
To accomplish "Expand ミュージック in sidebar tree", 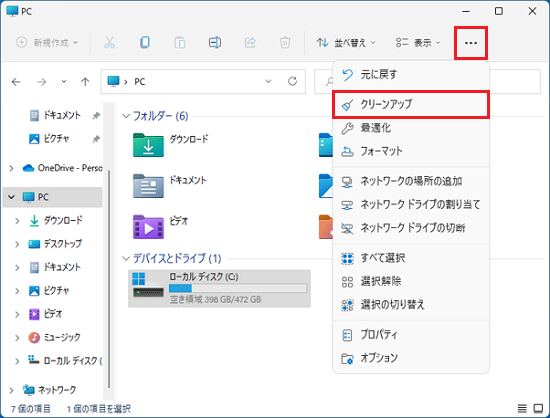I will click(17, 338).
